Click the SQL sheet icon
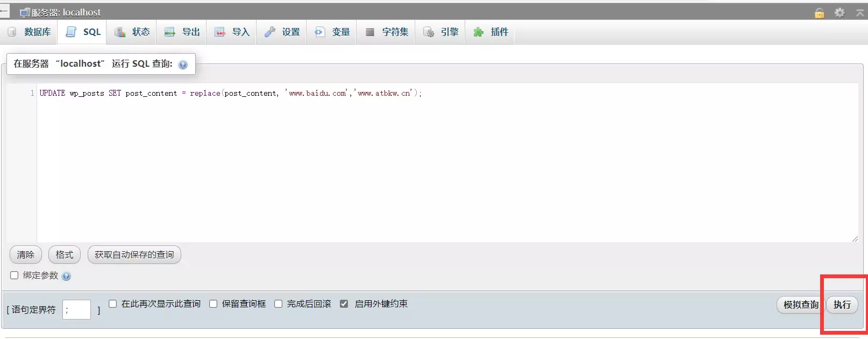 click(x=71, y=32)
